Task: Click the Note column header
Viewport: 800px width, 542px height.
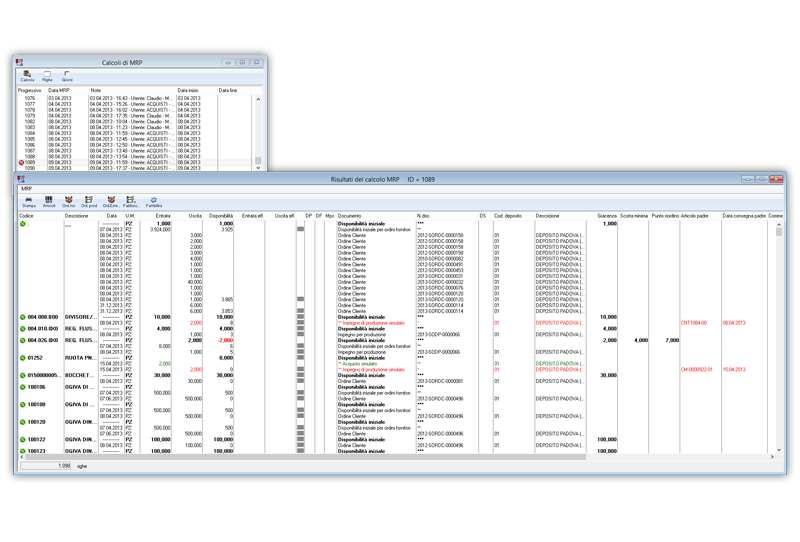Action: [96, 90]
